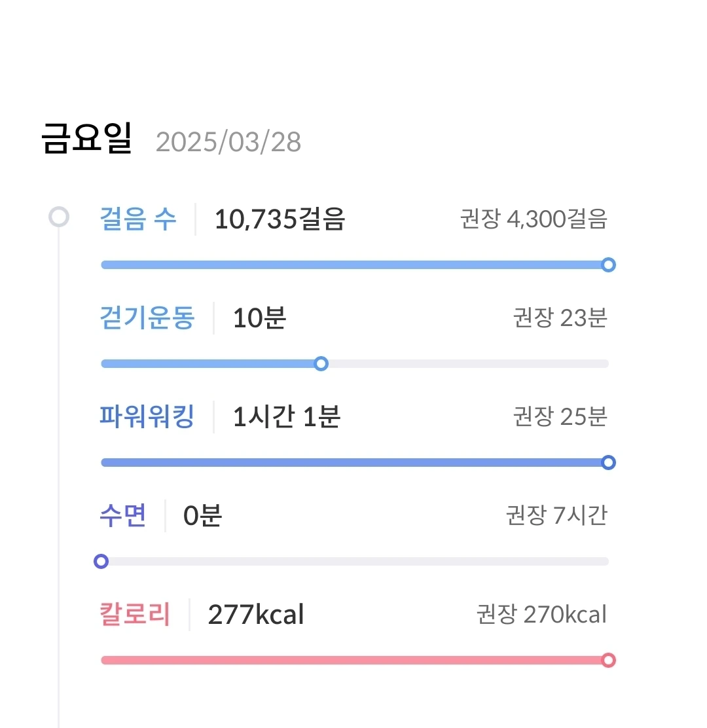Screen dimensions: 707x728
Task: Click the 칼로리 progress bar end handle
Action: [x=608, y=660]
